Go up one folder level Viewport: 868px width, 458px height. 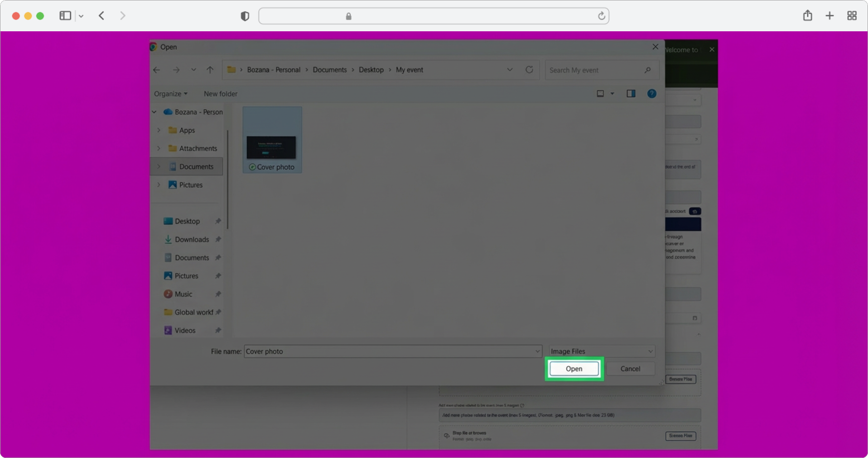coord(210,70)
